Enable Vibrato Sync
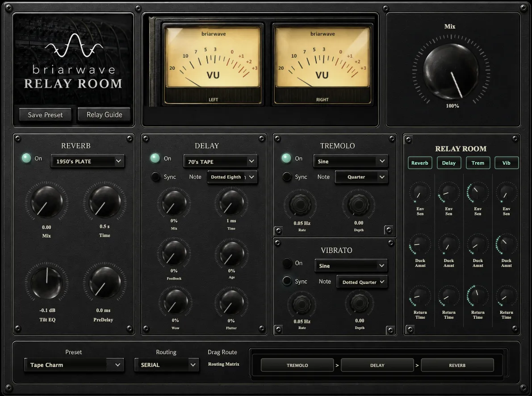Viewport: 532px width, 396px height. (287, 281)
